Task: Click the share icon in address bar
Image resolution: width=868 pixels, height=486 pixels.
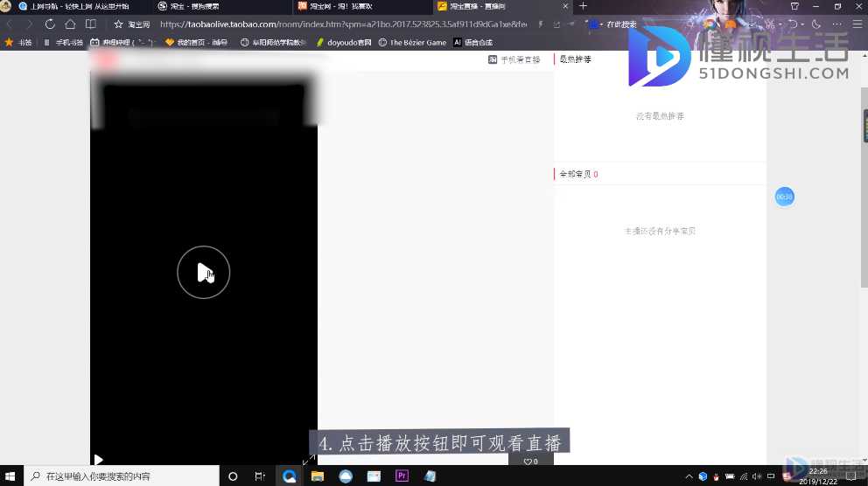Action: coord(556,24)
